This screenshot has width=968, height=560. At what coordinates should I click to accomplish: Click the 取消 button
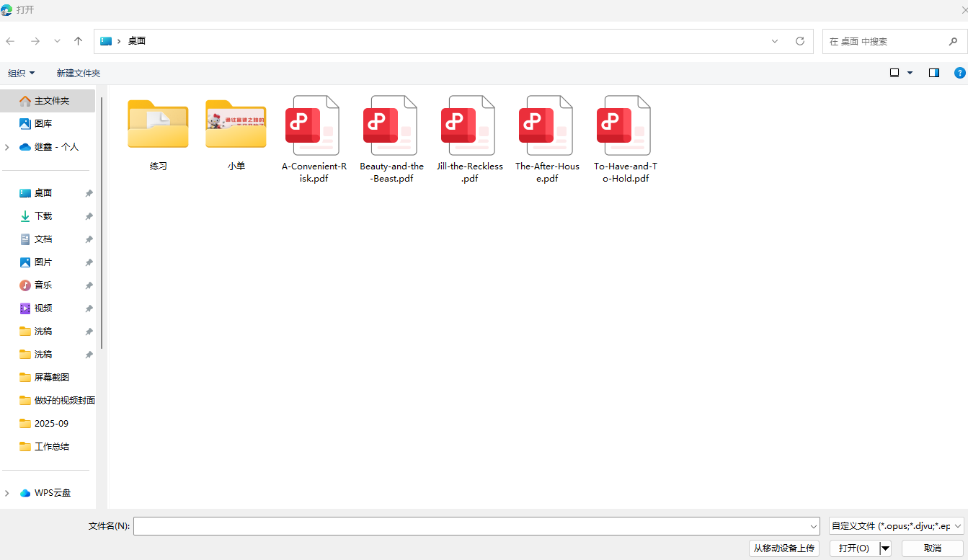[x=933, y=548]
